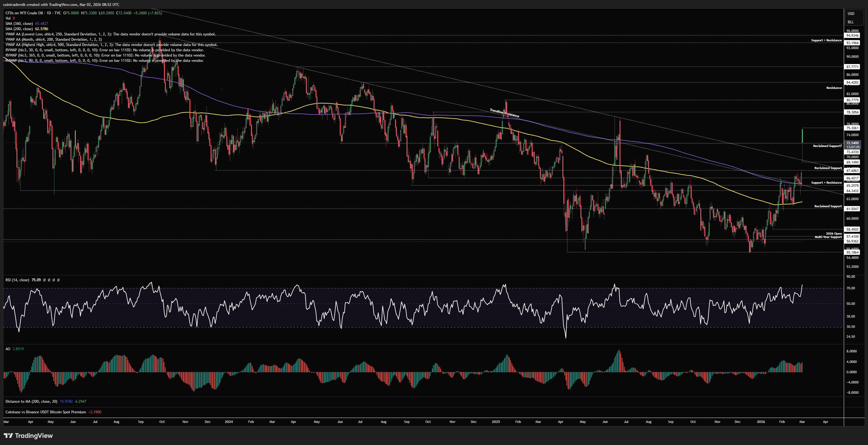Select the SMA (200, close) legend

(x=19, y=29)
